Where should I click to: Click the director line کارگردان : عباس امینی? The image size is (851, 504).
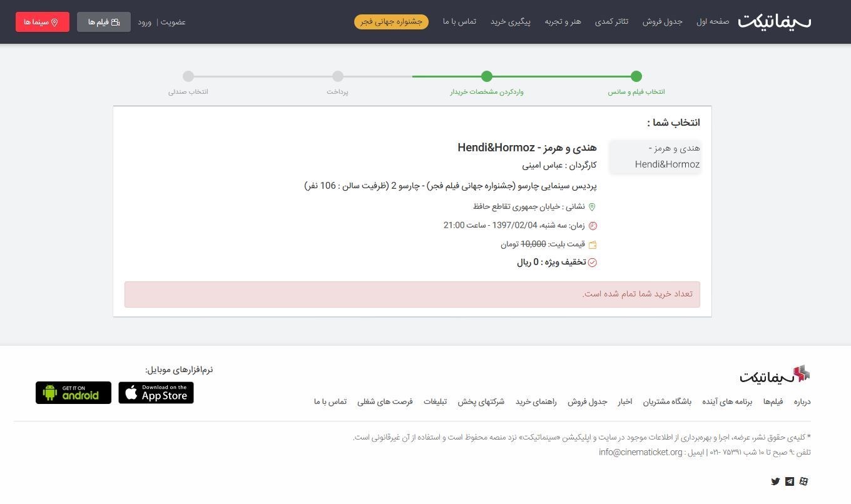coord(559,166)
